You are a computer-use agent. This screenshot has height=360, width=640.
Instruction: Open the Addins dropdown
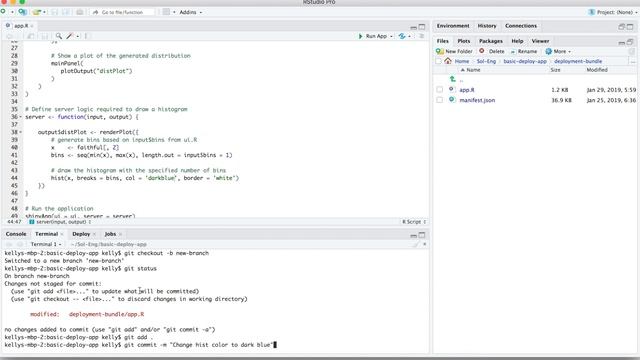[191, 12]
